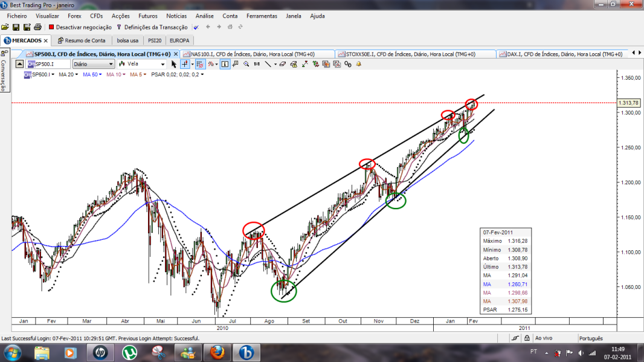644x362 pixels.
Task: Click the collapse up-arrow button beside symbol field
Action: [19, 64]
